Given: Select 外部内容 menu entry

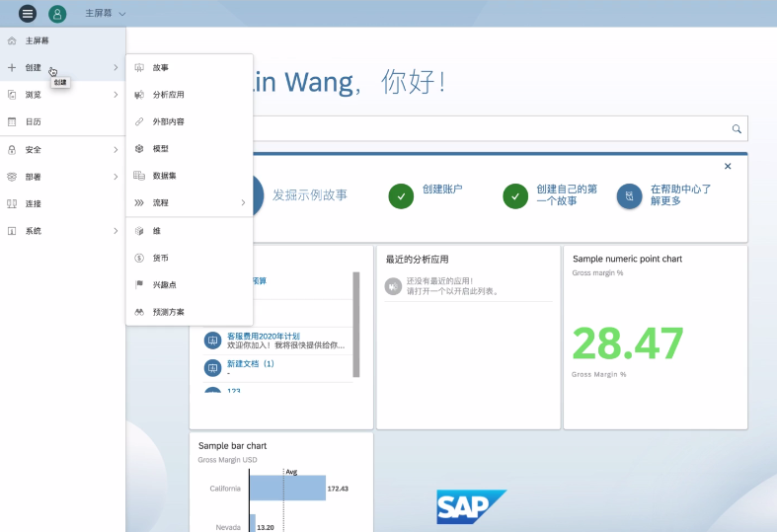Looking at the screenshot, I should click(190, 121).
